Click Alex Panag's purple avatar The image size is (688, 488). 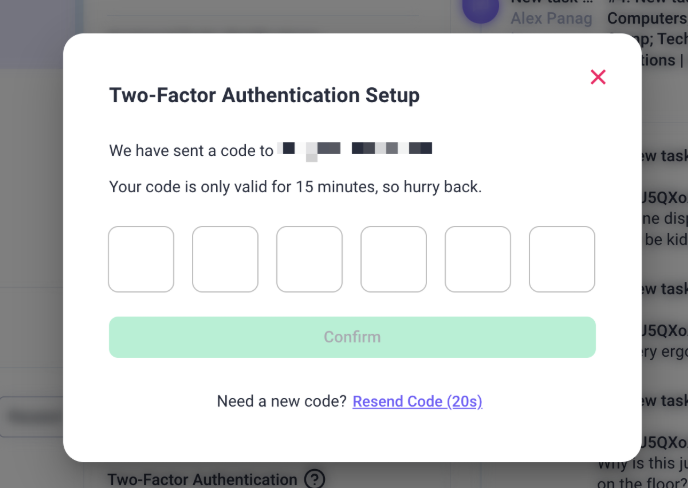coord(480,10)
